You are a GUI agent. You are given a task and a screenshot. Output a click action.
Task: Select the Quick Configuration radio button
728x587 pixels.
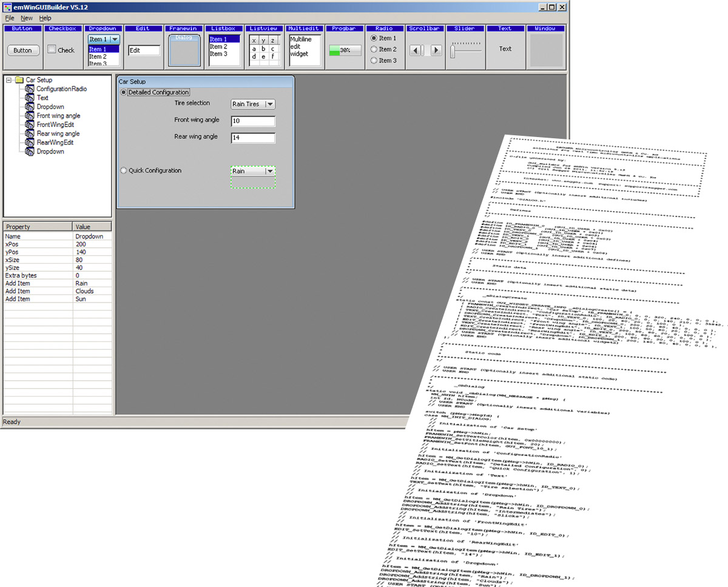point(124,171)
